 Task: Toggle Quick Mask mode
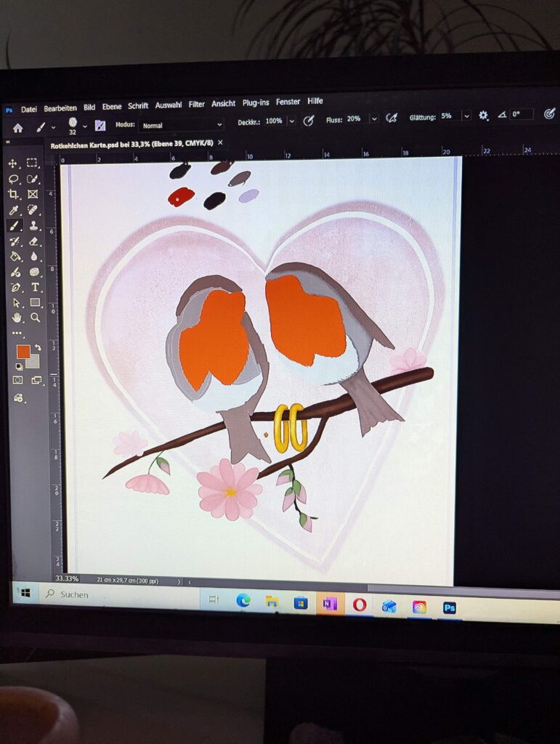[x=17, y=380]
